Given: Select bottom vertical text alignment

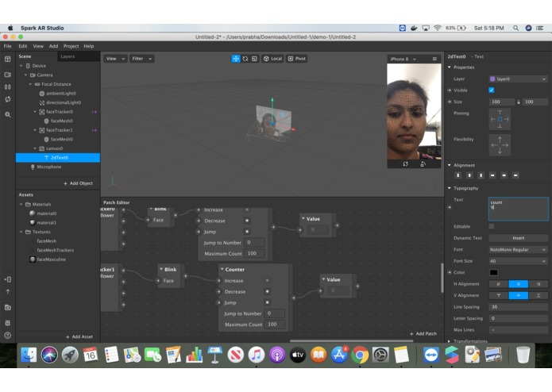Looking at the screenshot, I should tap(538, 296).
